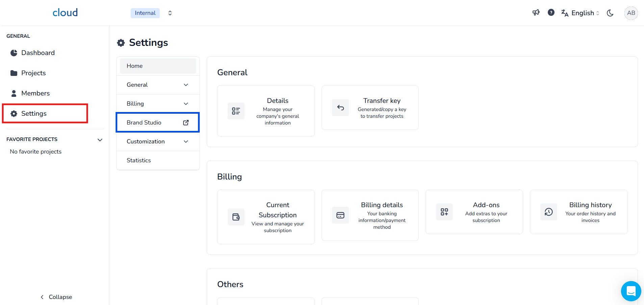The image size is (644, 305).
Task: Select the Statistics settings item
Action: coord(139,161)
